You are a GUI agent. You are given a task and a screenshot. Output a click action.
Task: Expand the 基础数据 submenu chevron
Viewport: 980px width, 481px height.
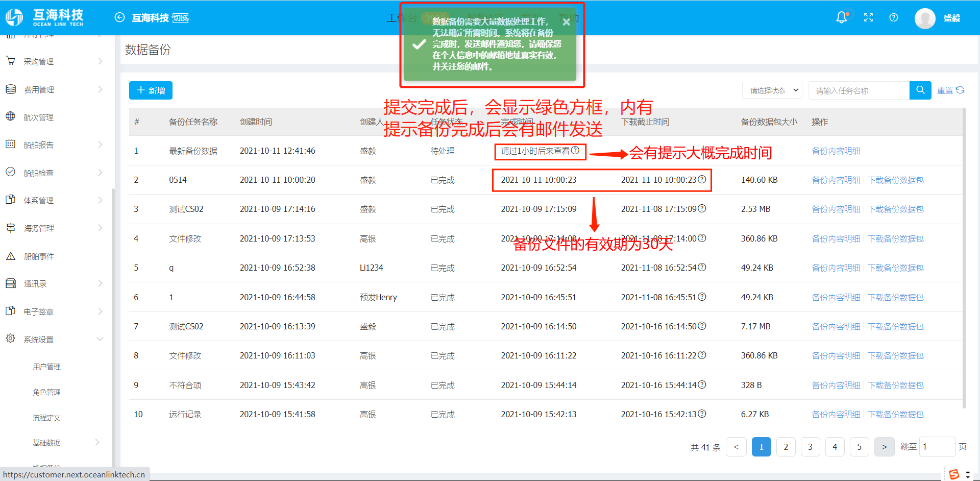tap(97, 442)
